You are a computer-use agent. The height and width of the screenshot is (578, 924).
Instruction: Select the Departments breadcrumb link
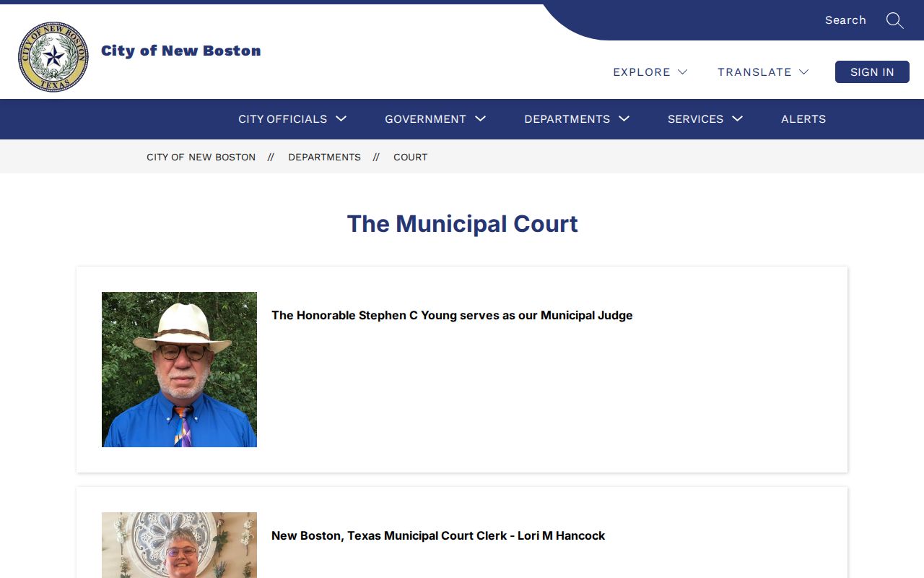pyautogui.click(x=324, y=157)
